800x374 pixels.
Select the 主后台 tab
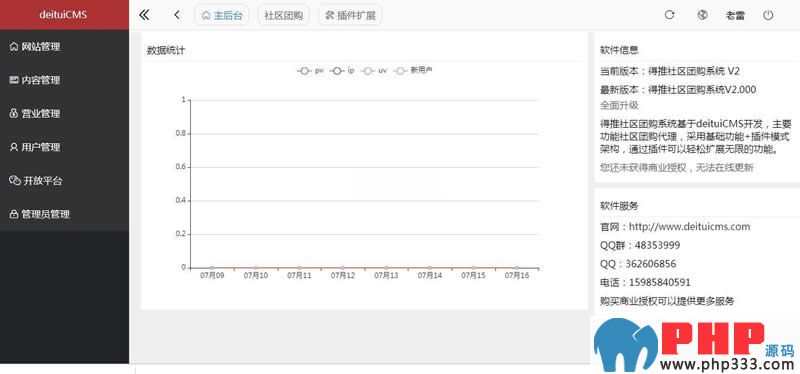pos(222,15)
